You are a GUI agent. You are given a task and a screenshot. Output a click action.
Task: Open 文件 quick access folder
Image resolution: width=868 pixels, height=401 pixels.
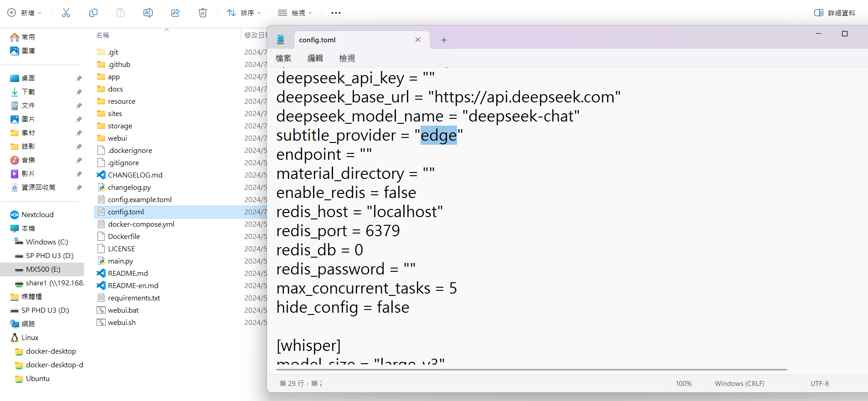click(23, 105)
